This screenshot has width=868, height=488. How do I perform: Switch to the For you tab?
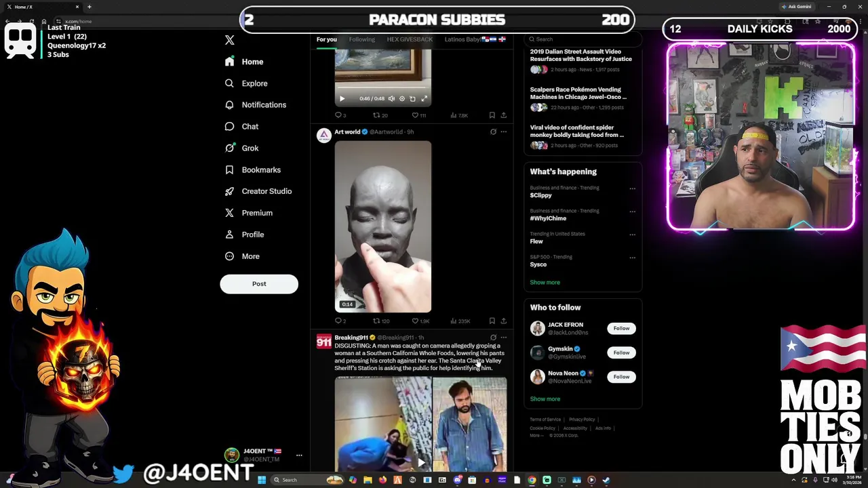pos(326,39)
